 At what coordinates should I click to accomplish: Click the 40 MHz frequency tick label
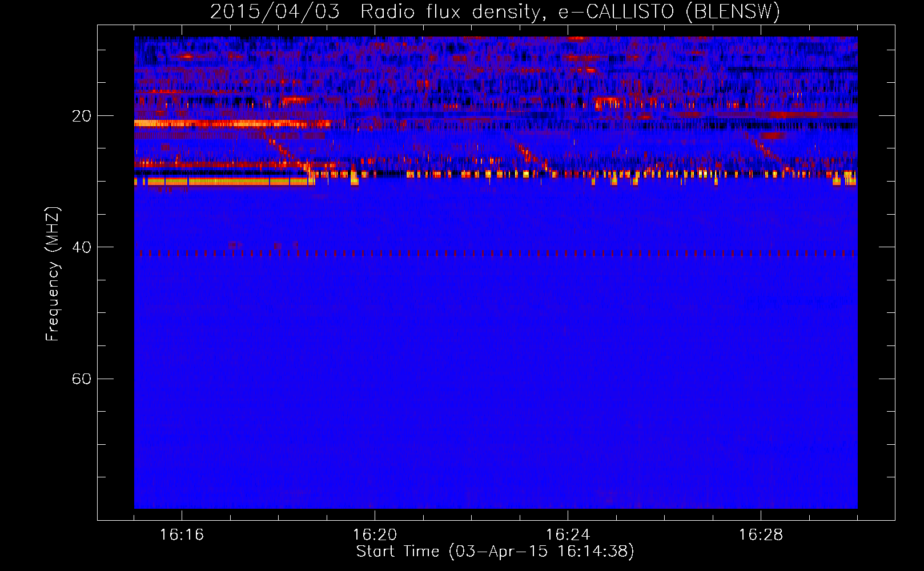[x=81, y=247]
